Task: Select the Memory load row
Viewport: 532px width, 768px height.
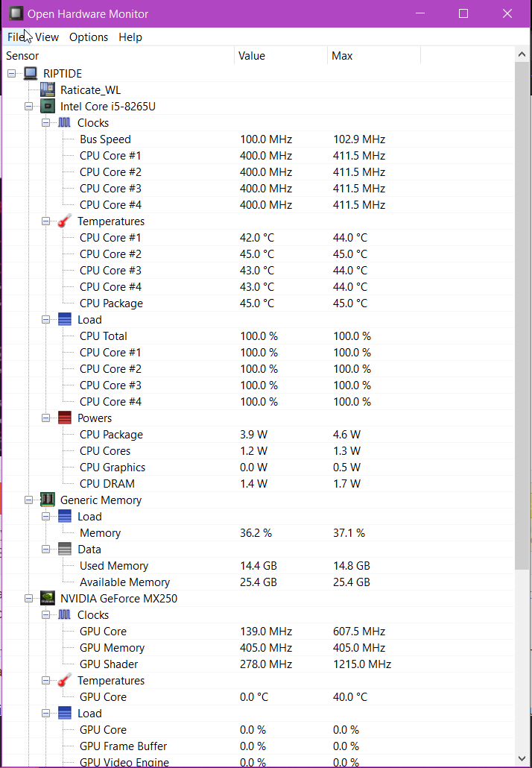Action: pyautogui.click(x=259, y=533)
